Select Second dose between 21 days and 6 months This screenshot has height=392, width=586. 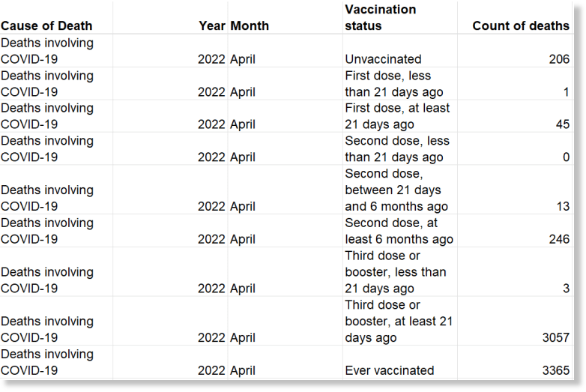click(400, 190)
